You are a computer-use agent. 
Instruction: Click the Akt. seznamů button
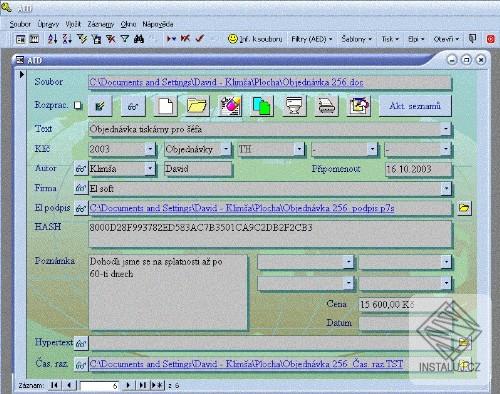pyautogui.click(x=415, y=106)
